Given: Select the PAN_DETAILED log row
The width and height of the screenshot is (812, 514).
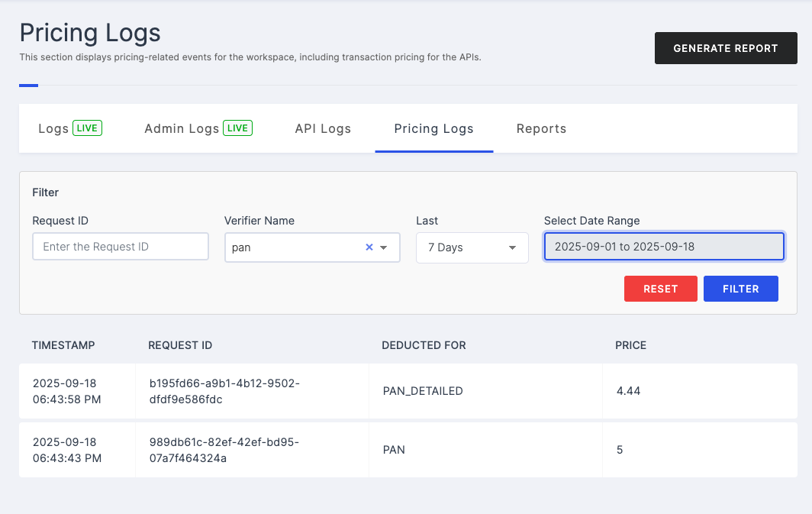Looking at the screenshot, I should pyautogui.click(x=422, y=391).
